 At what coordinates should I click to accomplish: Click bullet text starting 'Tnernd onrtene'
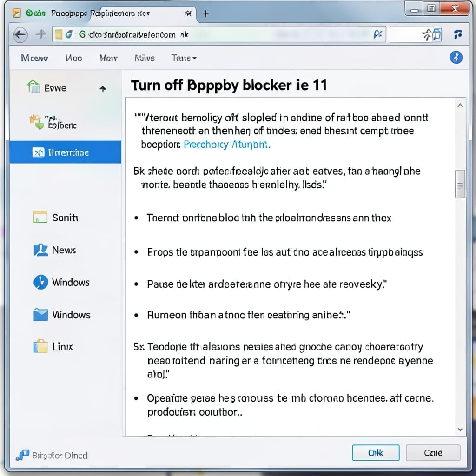[269, 218]
